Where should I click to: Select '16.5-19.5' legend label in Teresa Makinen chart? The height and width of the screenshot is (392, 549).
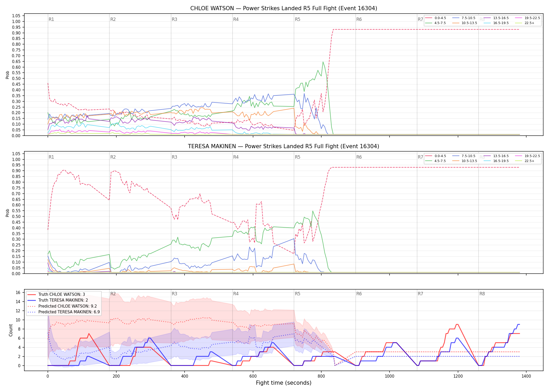(x=501, y=161)
